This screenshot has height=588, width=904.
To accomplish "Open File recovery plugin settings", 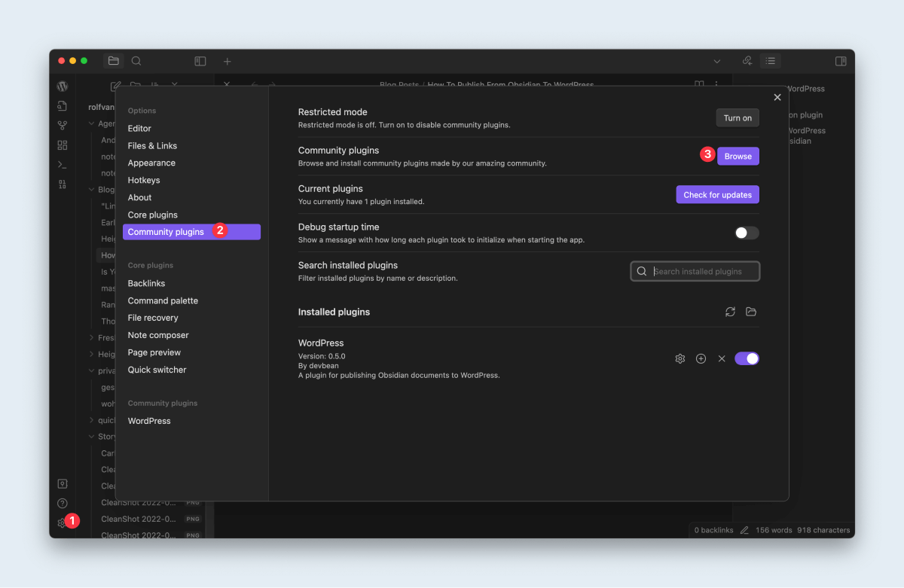I will [191, 318].
